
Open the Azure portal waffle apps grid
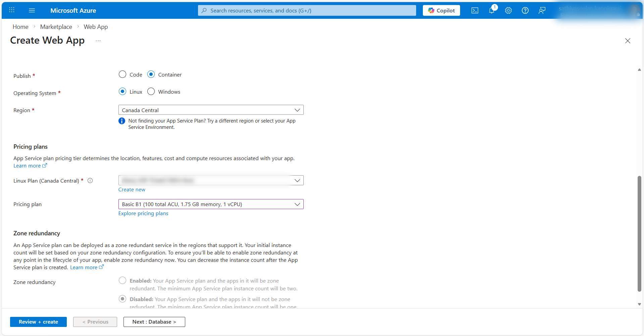tap(12, 10)
